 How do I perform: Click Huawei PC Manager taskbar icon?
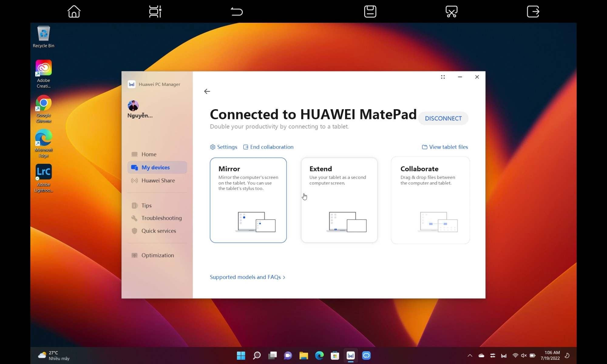[351, 356]
